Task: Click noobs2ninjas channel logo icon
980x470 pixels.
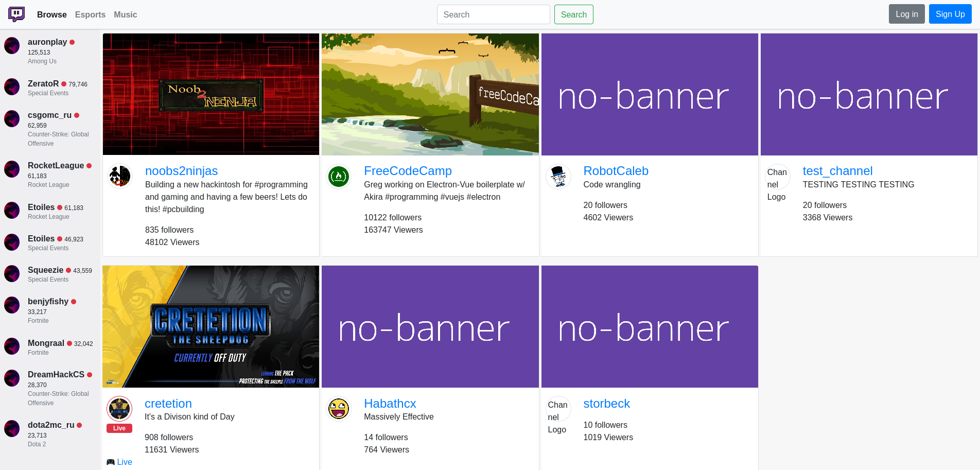Action: pyautogui.click(x=120, y=176)
